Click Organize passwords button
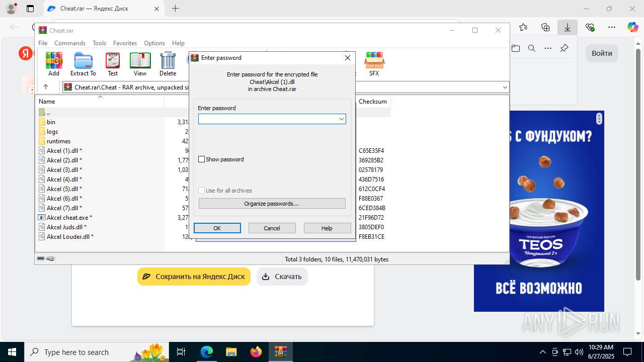Screen dimensions: 644x362 tap(272, 204)
